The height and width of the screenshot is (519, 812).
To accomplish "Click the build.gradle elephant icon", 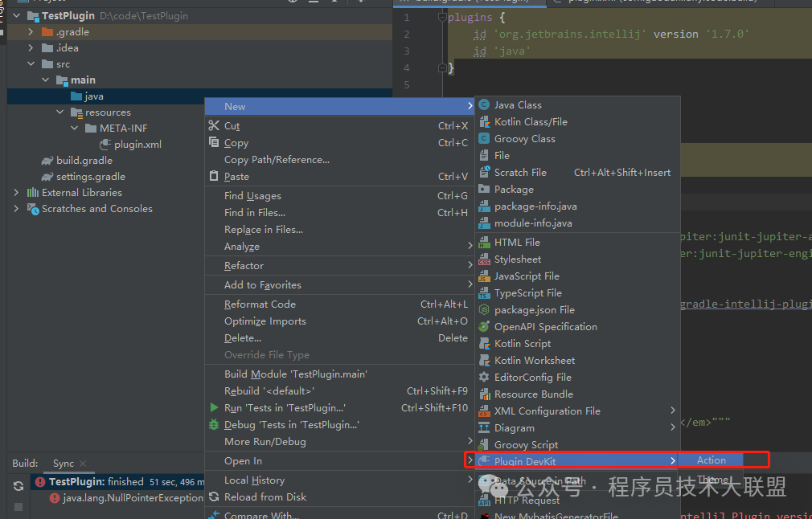I will (x=47, y=161).
